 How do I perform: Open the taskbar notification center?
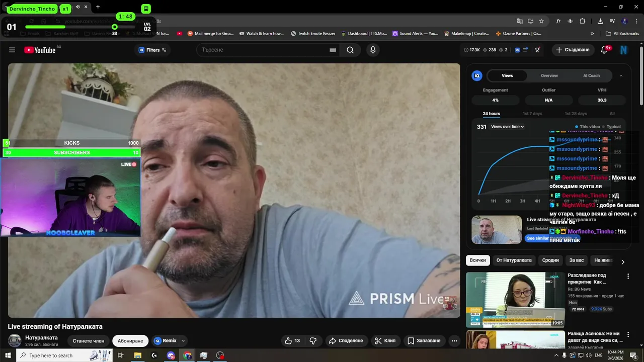tap(633, 355)
